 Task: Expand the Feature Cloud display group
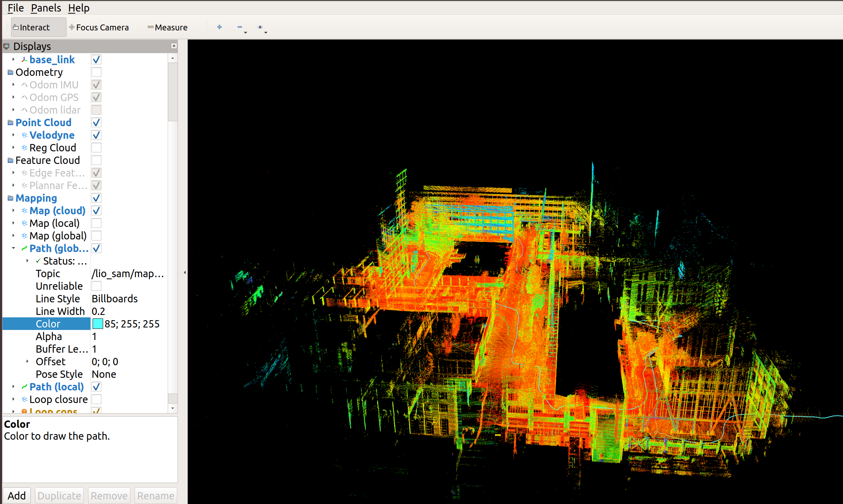pos(5,160)
